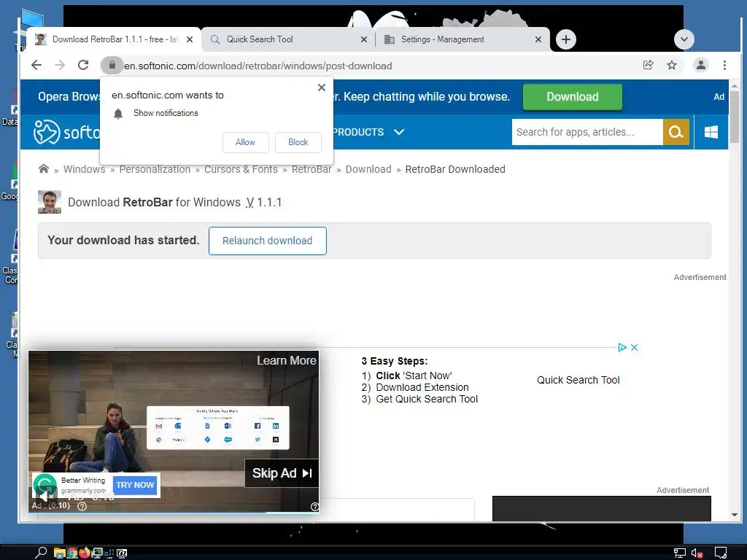Open the Windows breadcrumb link

tap(85, 169)
